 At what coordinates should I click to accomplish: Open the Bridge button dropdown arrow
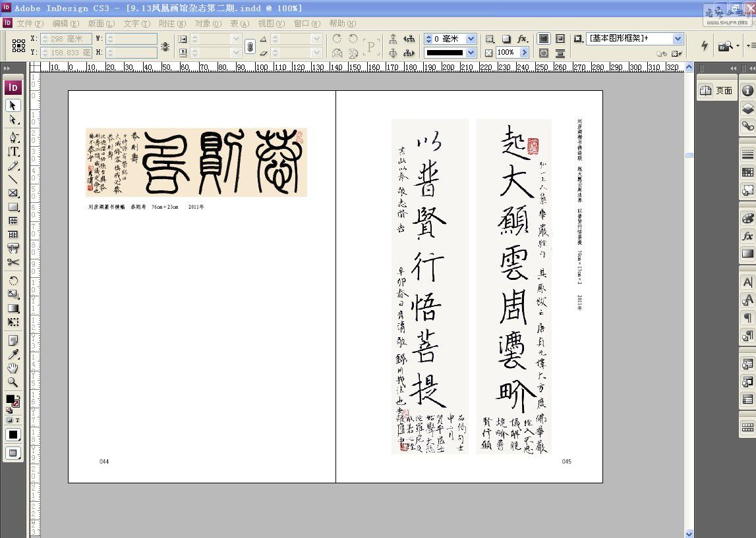tap(738, 45)
